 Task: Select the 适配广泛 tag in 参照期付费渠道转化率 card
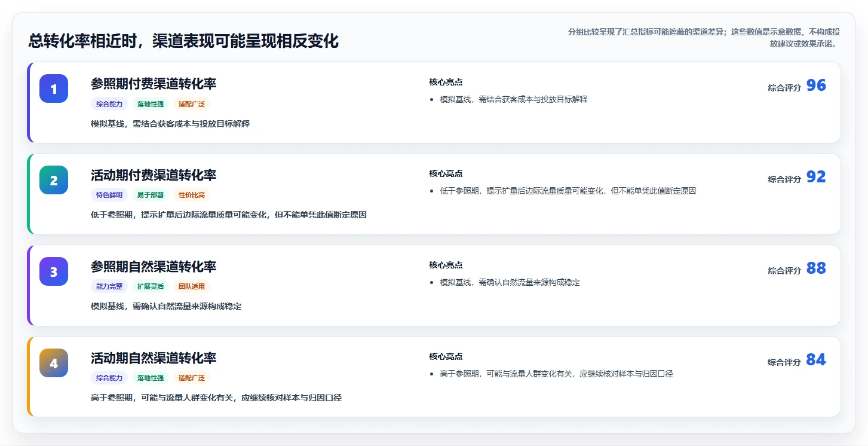[x=192, y=104]
